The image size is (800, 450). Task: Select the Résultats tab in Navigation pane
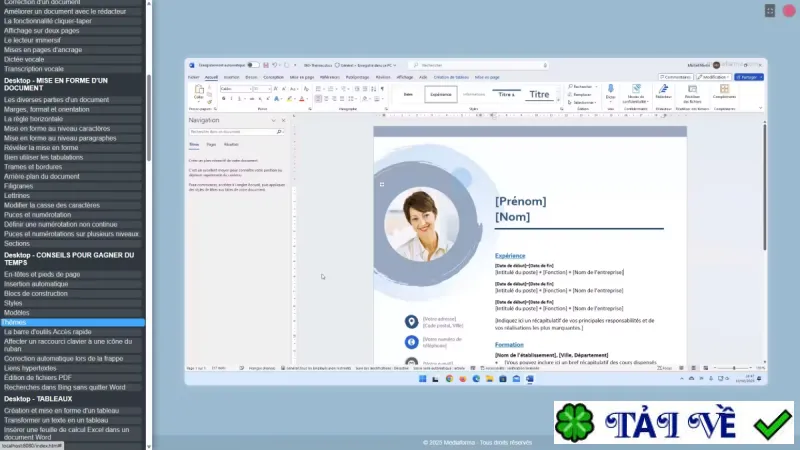point(231,145)
